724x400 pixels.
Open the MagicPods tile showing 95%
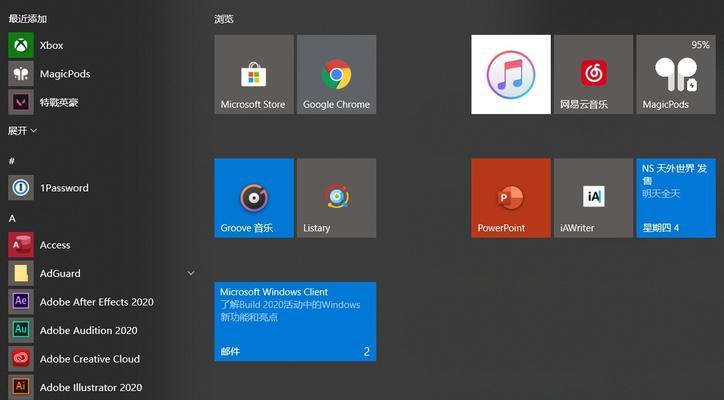coord(676,74)
